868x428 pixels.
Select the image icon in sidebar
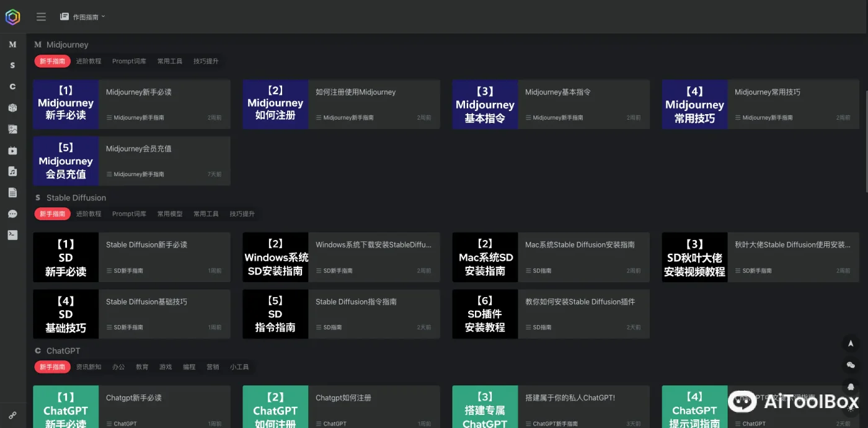tap(12, 129)
